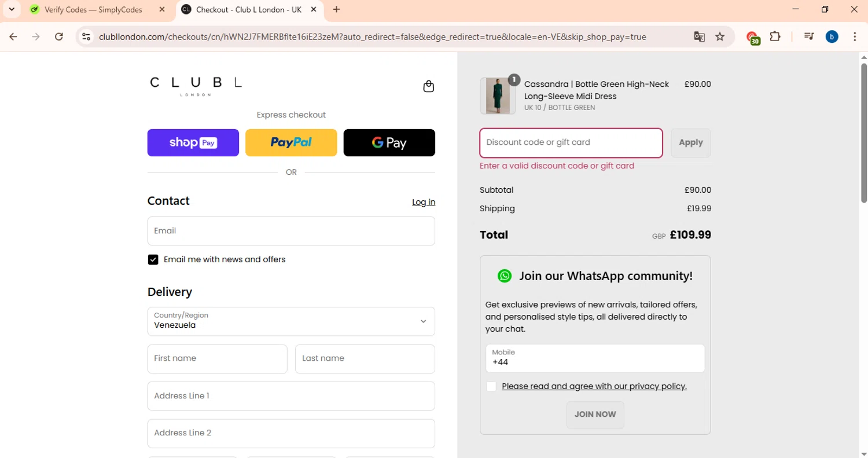Bookmark this page with star icon
The image size is (868, 458).
click(x=720, y=36)
